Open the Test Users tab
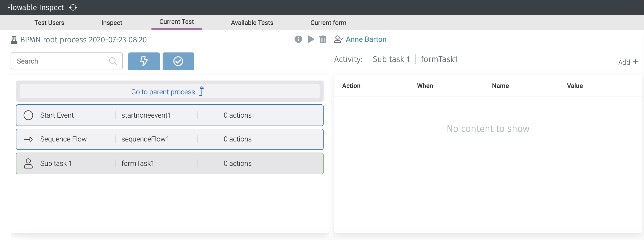 pos(49,23)
